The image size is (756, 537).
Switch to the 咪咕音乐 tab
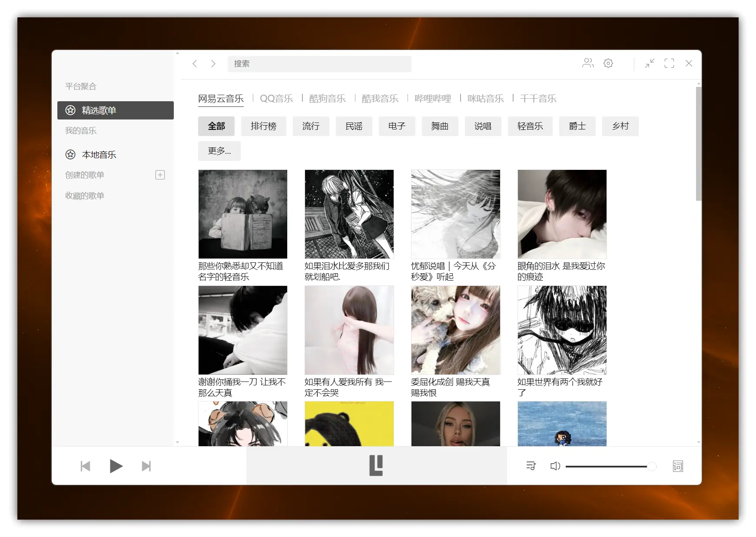coord(486,99)
